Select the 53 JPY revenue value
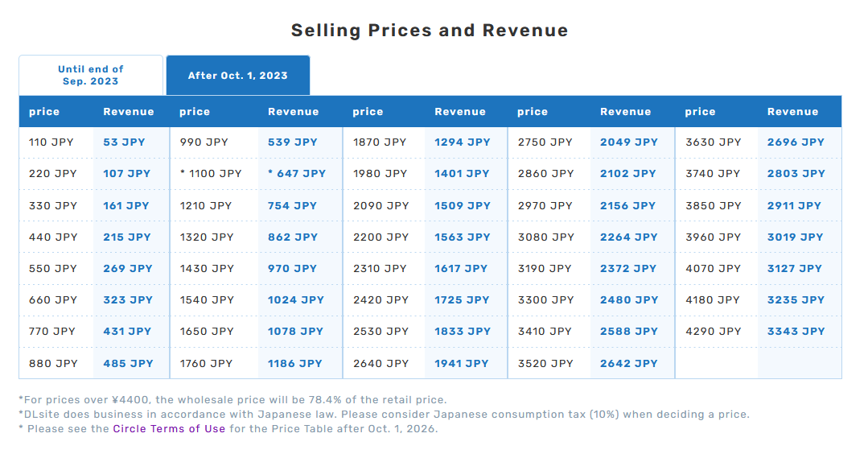The image size is (868, 454). pos(124,142)
